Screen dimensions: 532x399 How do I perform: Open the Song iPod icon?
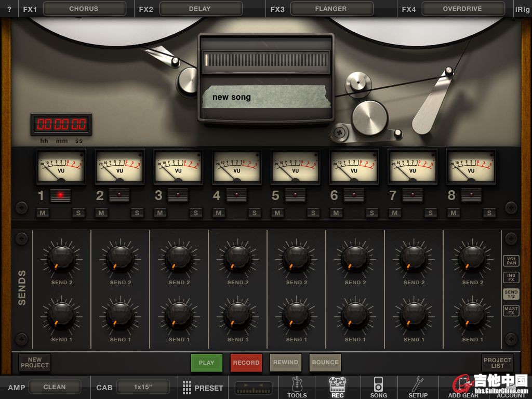[378, 387]
